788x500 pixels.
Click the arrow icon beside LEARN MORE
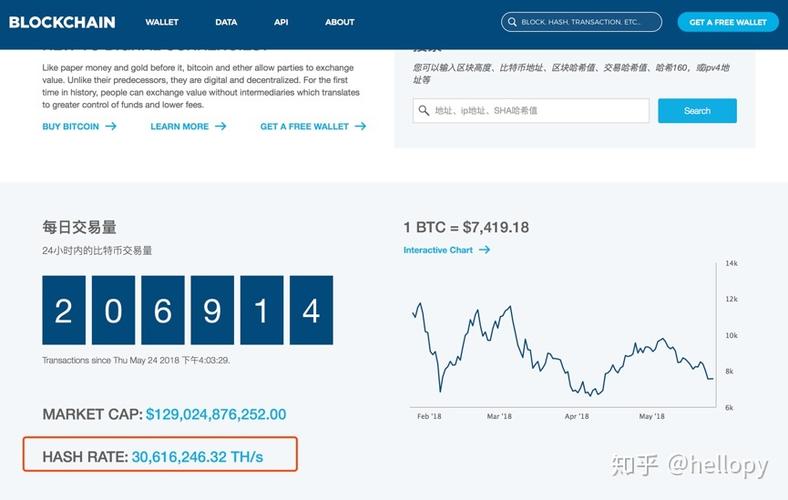tap(221, 127)
